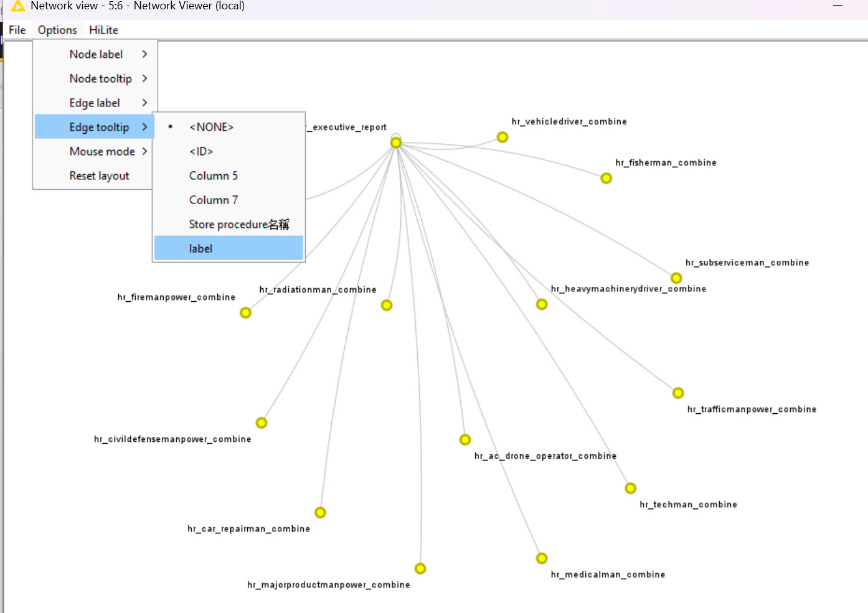Select the hr_trafficmanpower_combine node

[678, 393]
